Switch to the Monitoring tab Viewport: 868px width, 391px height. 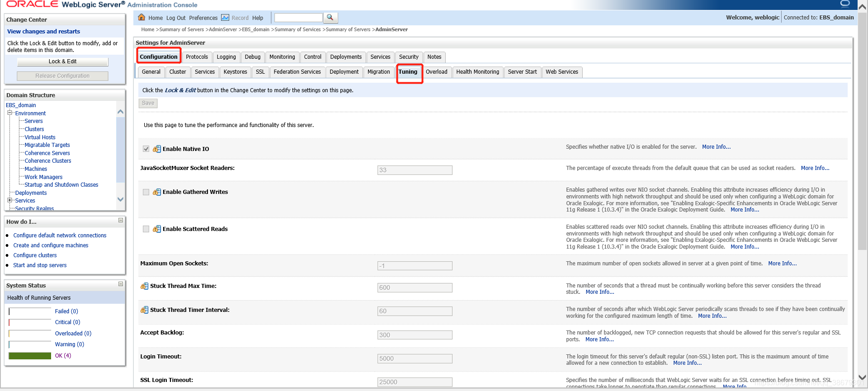[x=282, y=57]
